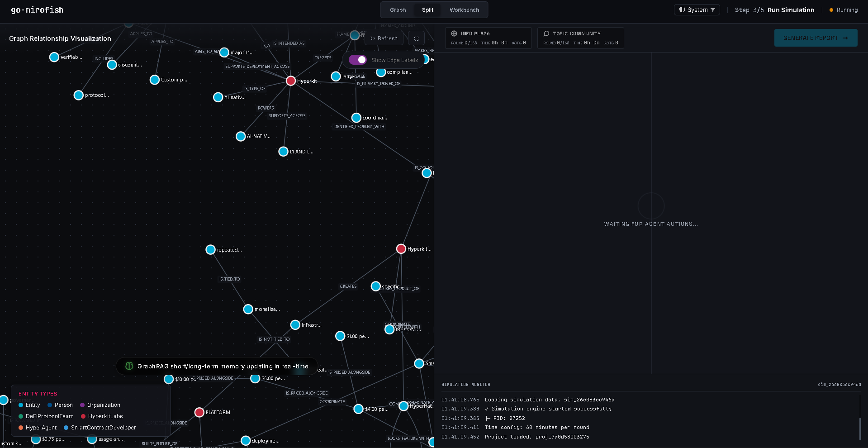The height and width of the screenshot is (448, 868).
Task: Click the CREATES edge label
Action: tap(348, 286)
